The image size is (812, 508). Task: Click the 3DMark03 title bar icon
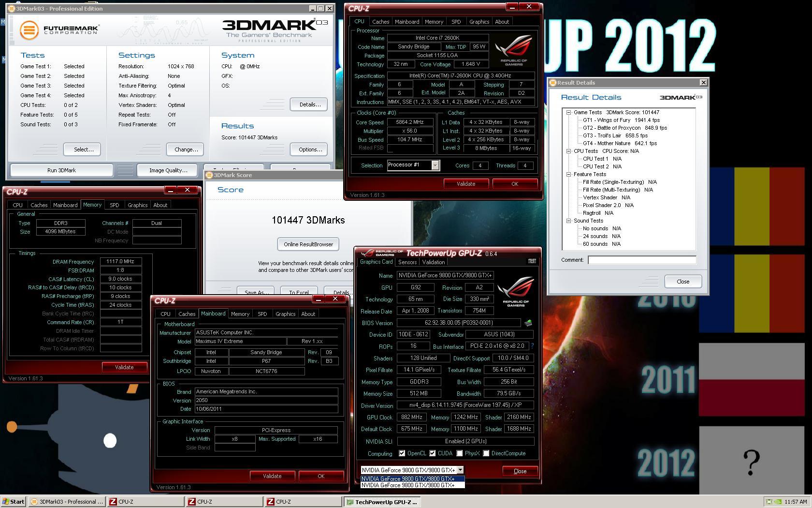tap(12, 9)
